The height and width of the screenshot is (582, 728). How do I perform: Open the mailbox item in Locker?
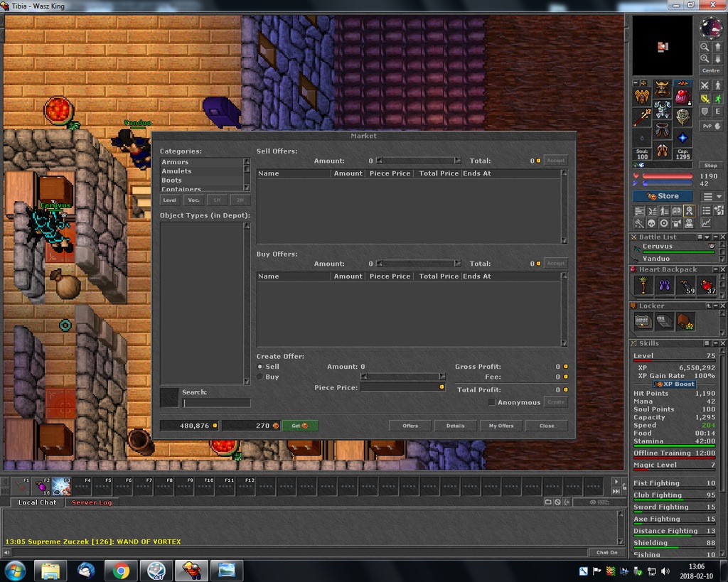665,321
